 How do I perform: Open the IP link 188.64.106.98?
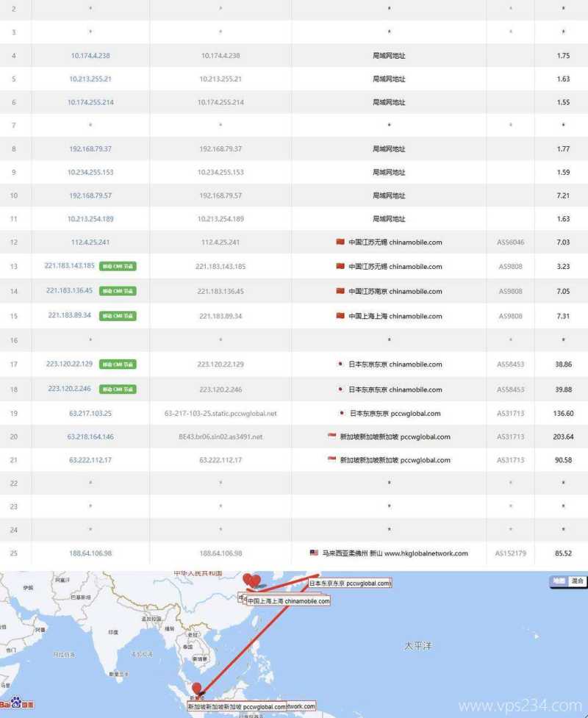[91, 553]
